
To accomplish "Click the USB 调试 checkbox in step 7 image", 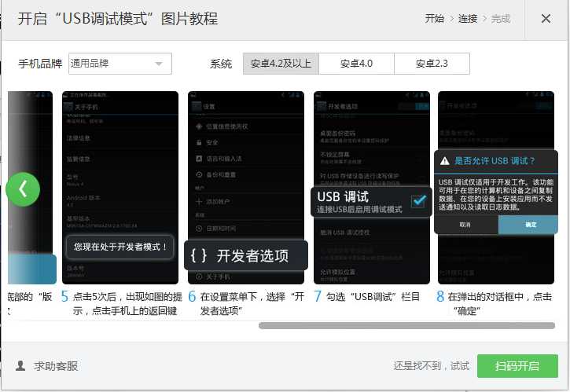I will 418,200.
